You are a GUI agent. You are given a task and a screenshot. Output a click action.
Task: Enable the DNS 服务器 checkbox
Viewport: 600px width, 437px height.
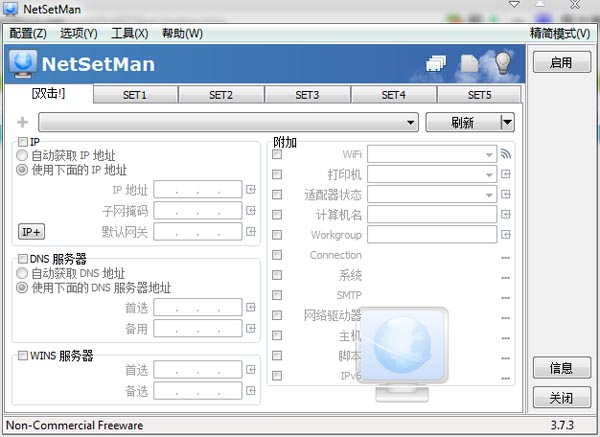click(x=23, y=259)
